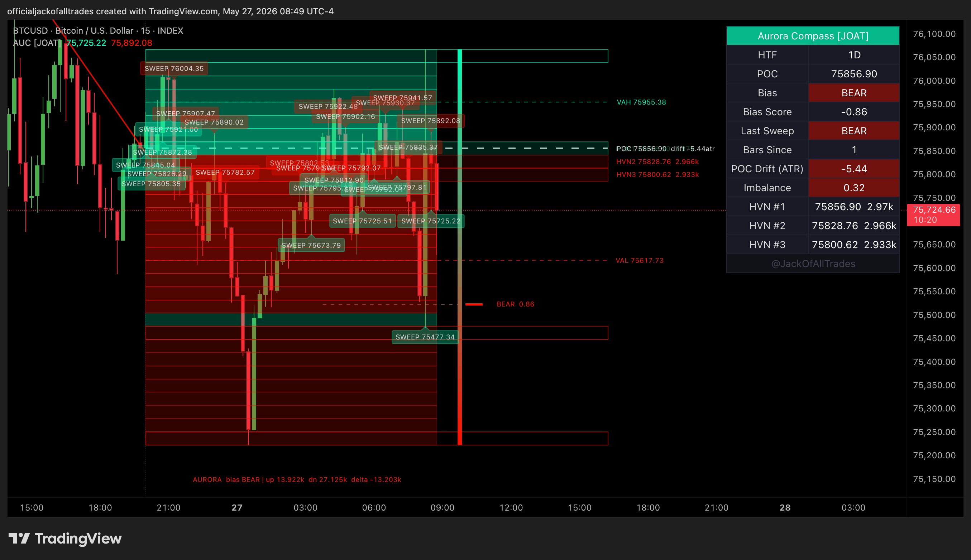Click HVN #3 value 75800.62 2.933k
971x560 pixels.
(x=854, y=245)
